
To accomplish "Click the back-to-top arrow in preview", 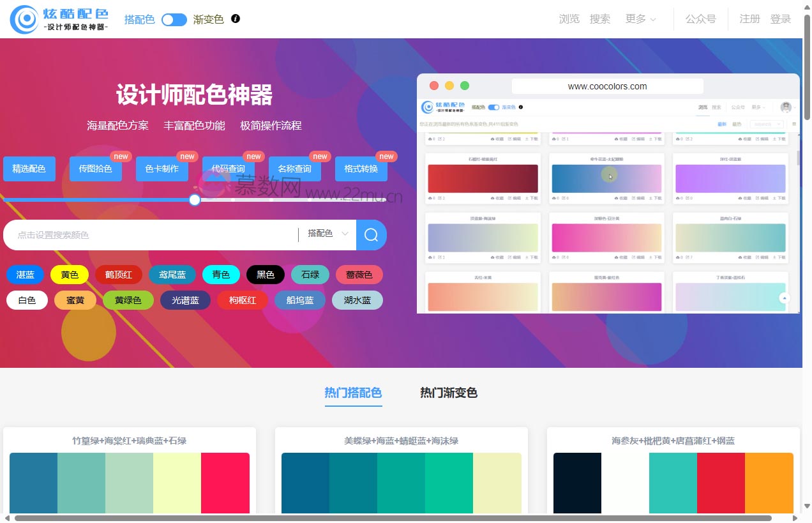I will pyautogui.click(x=785, y=298).
